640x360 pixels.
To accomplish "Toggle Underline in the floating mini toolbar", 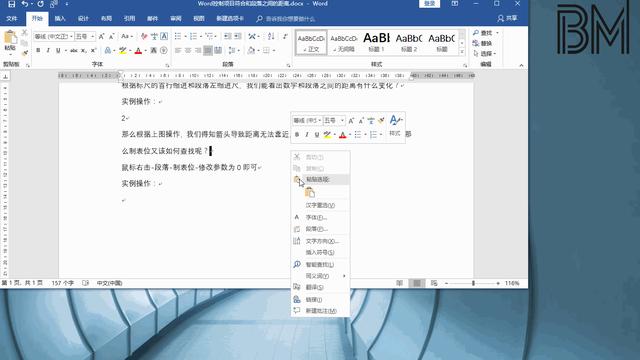I will [317, 135].
